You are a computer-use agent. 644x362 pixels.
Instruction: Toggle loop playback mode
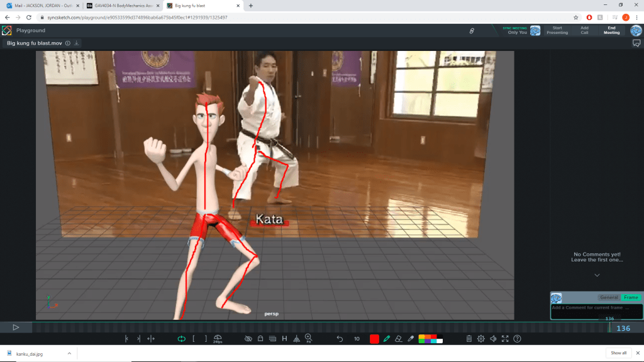click(x=181, y=339)
